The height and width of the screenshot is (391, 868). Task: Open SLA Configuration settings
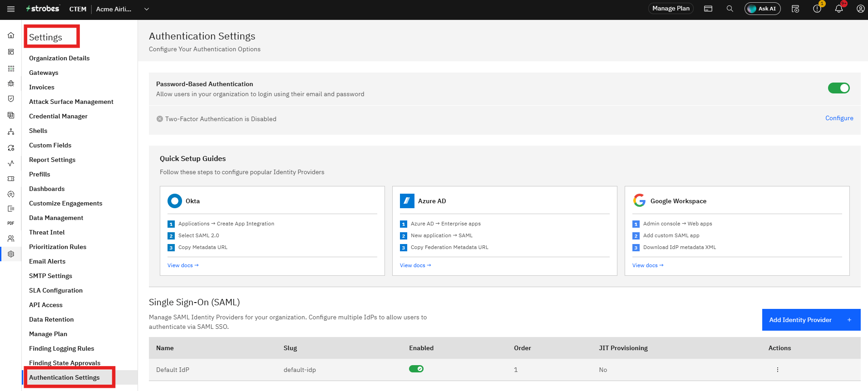(x=56, y=290)
